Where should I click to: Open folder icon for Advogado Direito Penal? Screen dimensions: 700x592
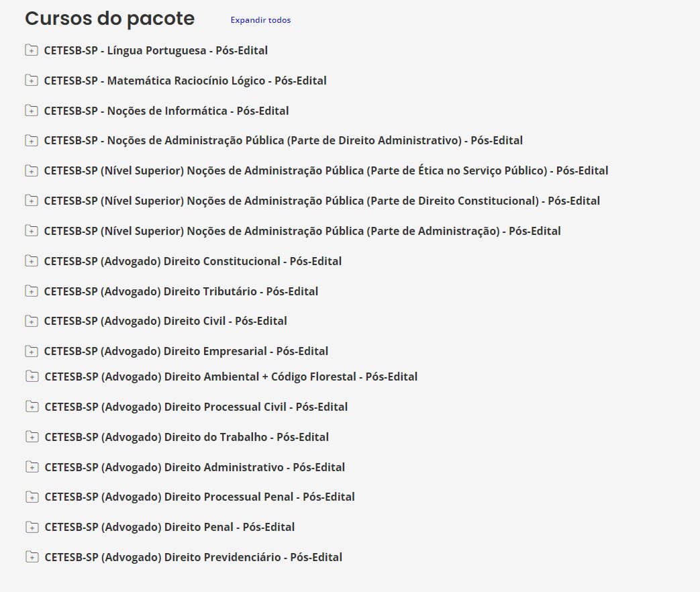(x=32, y=528)
